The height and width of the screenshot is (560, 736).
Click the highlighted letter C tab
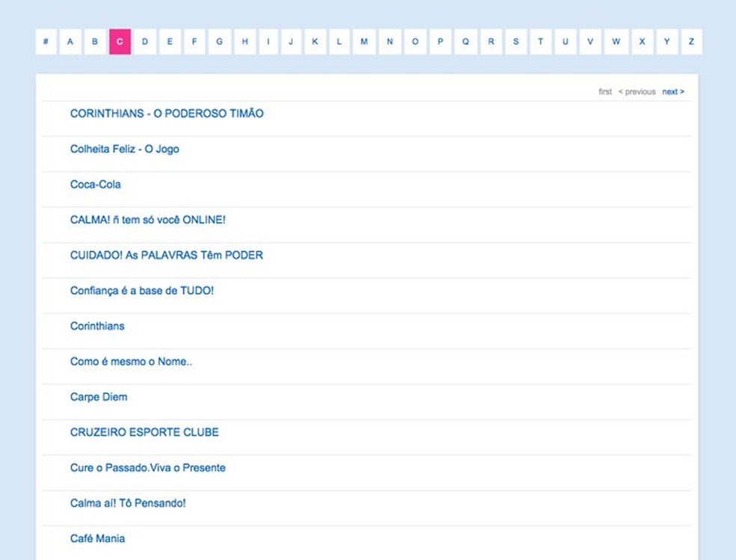pos(119,42)
